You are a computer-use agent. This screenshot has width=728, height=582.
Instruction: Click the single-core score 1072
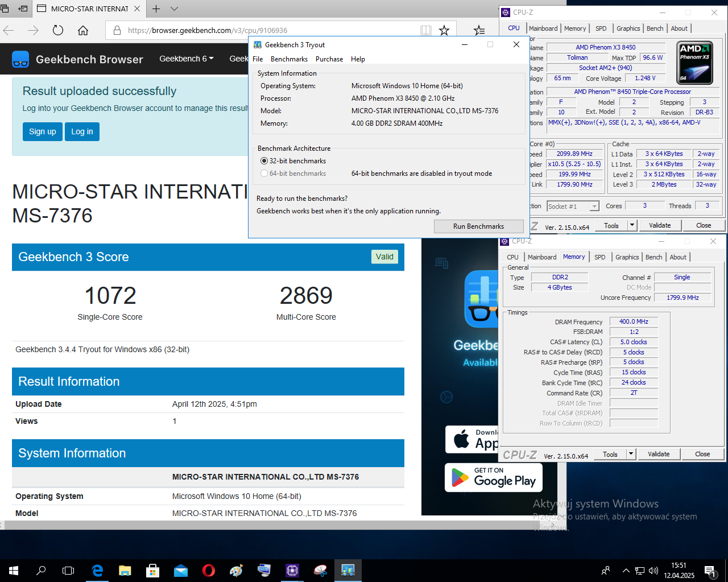[110, 295]
